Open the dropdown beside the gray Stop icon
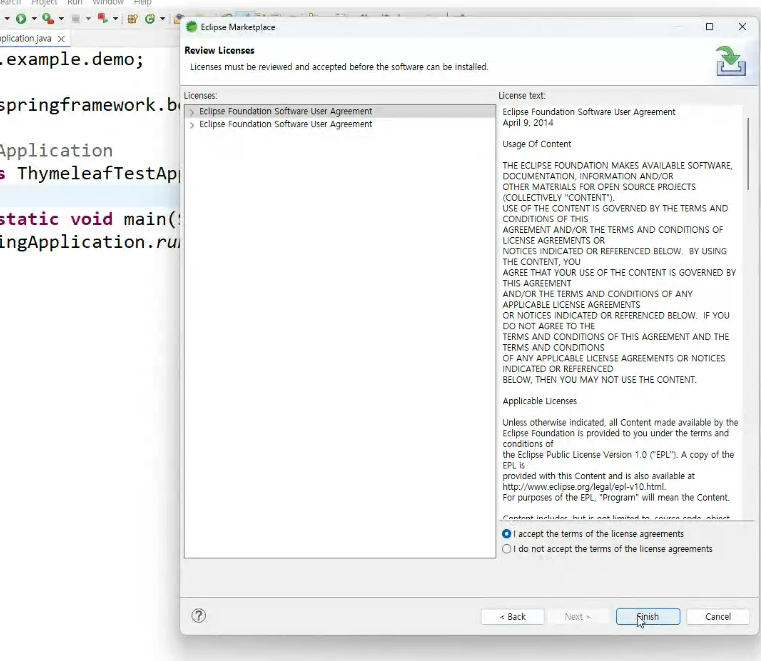Viewport: 761px width, 661px height. (88, 19)
